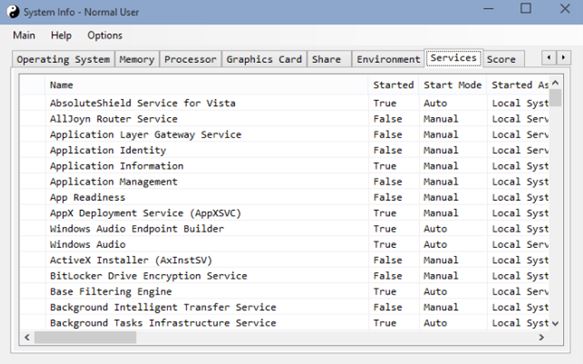The width and height of the screenshot is (583, 364).
Task: Select App Readiness row
Action: point(285,197)
